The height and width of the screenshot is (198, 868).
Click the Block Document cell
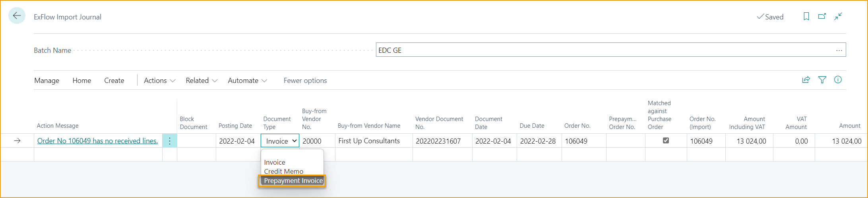tap(196, 141)
